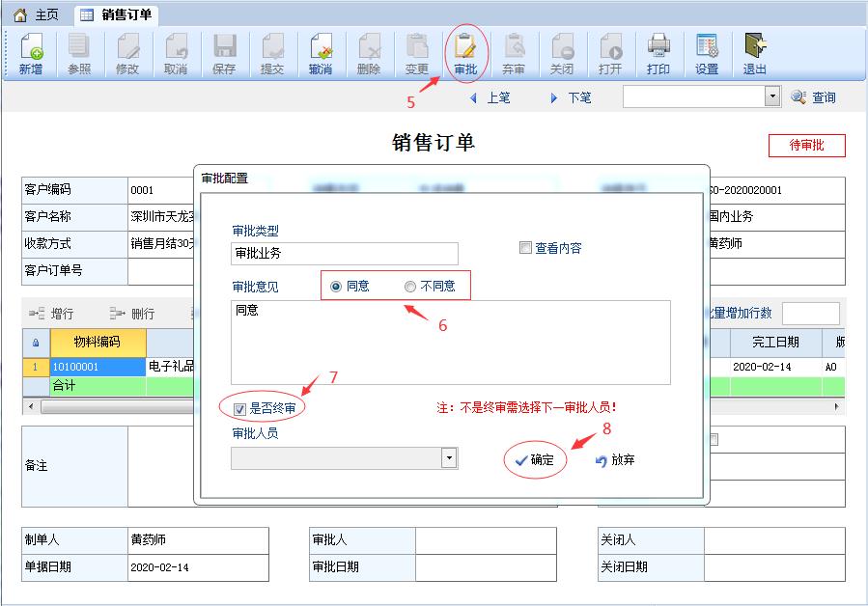Select the 删除 (Delete) toolbar icon

coord(369,53)
